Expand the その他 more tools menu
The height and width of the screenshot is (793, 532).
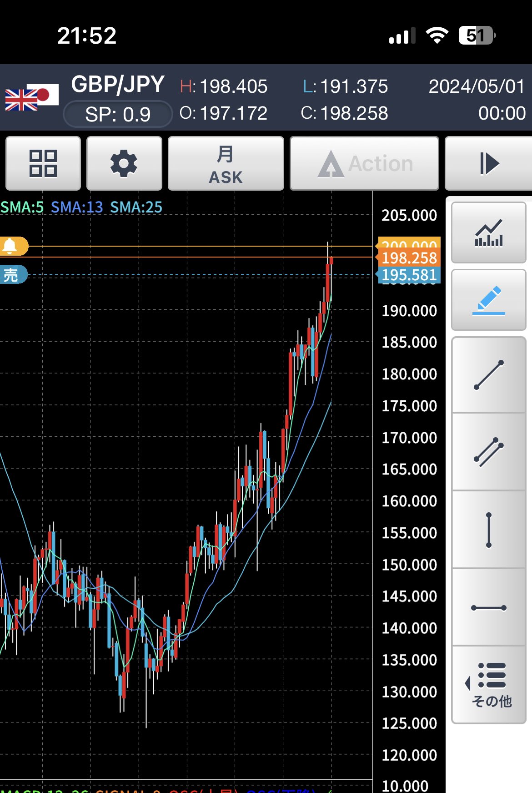489,685
